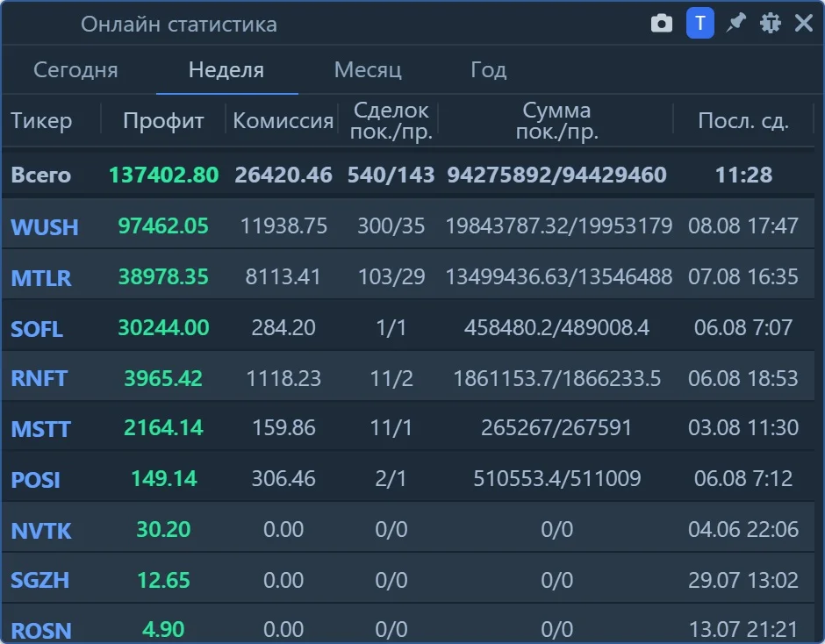The image size is (825, 644).
Task: Click SOFL commission 284.20
Action: (x=283, y=327)
